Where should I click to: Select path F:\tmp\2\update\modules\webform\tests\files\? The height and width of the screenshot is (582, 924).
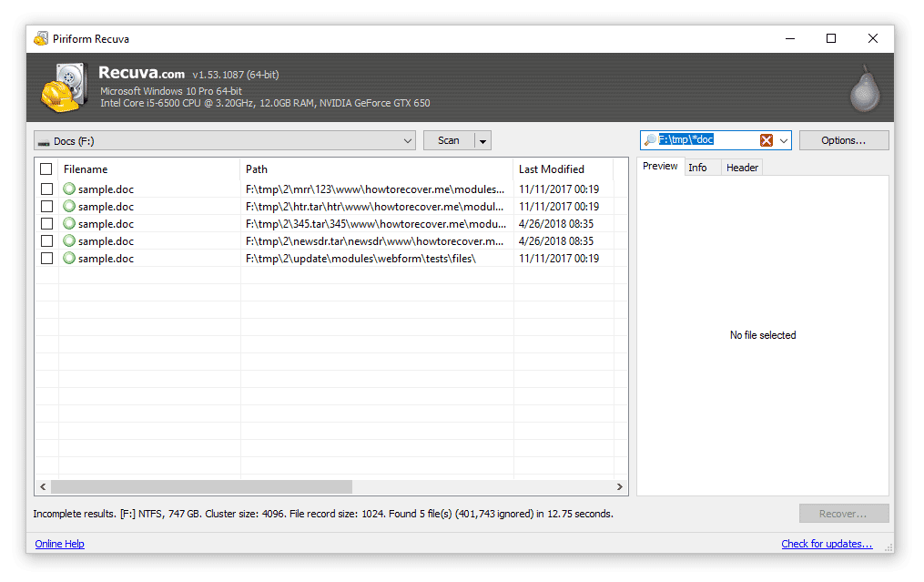360,259
